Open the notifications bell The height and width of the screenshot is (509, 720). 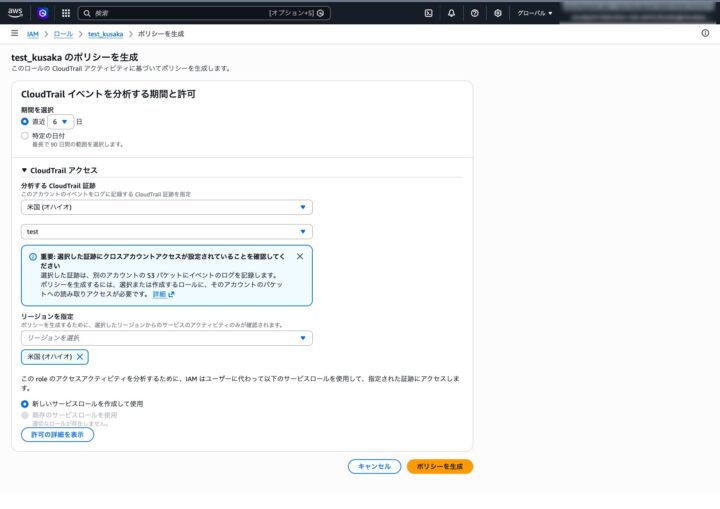pyautogui.click(x=451, y=13)
